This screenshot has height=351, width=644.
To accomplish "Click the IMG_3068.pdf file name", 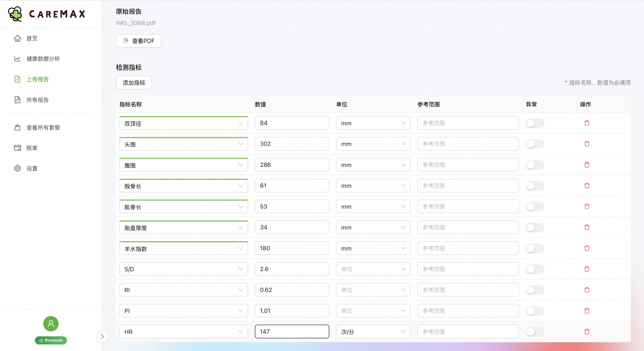I will pyautogui.click(x=135, y=23).
